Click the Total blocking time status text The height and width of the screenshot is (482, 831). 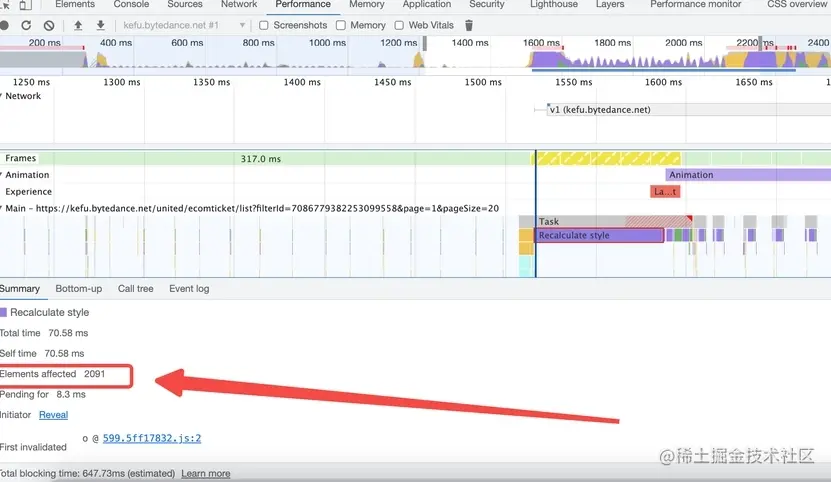pos(87,474)
